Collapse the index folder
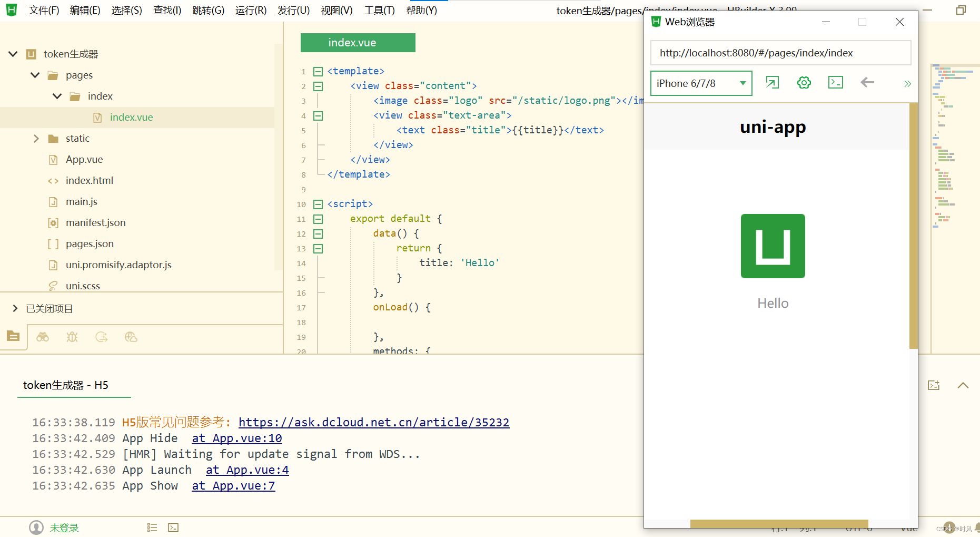 [x=57, y=96]
